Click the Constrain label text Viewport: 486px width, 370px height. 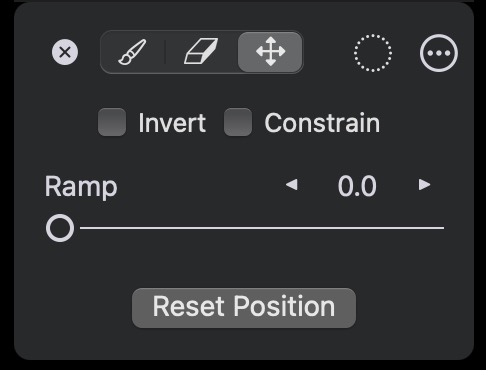coord(322,123)
